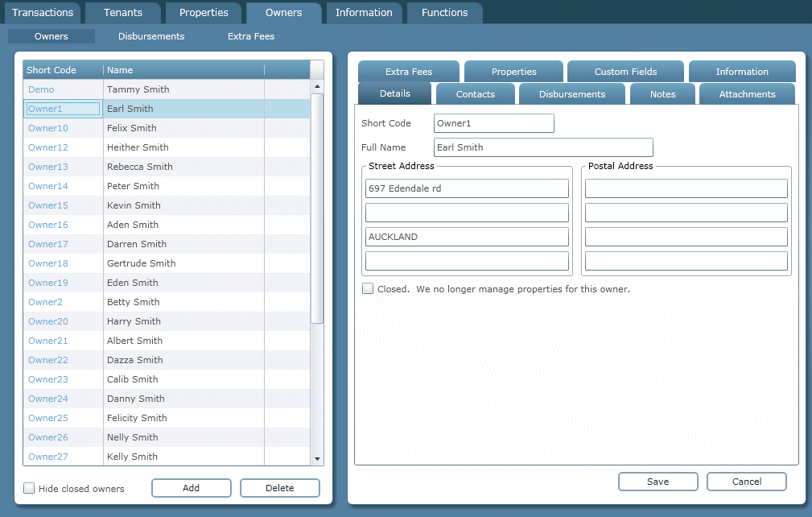
Task: Select the Nelly Smith row
Action: (x=167, y=437)
